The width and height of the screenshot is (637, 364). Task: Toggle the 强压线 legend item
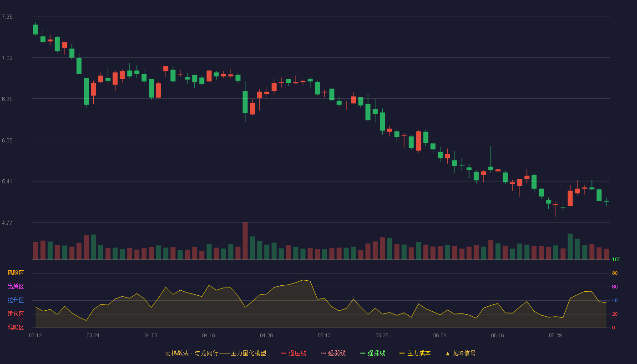[293, 353]
